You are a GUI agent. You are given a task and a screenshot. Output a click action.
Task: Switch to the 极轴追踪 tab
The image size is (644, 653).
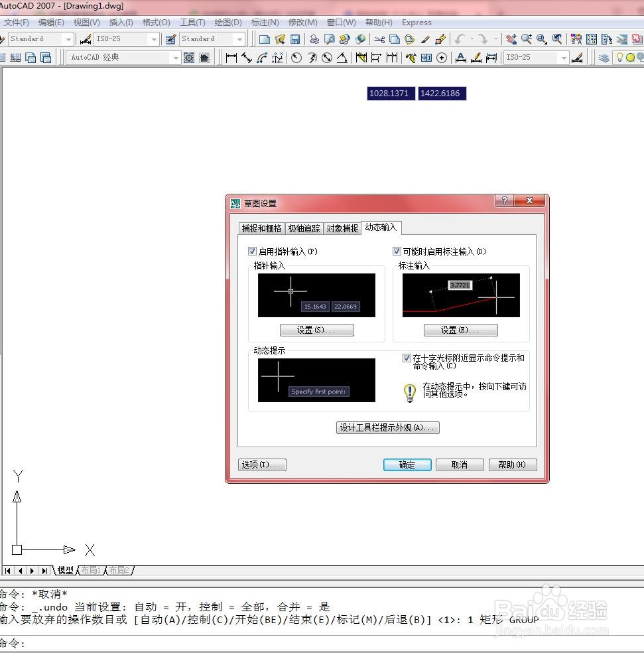(304, 229)
